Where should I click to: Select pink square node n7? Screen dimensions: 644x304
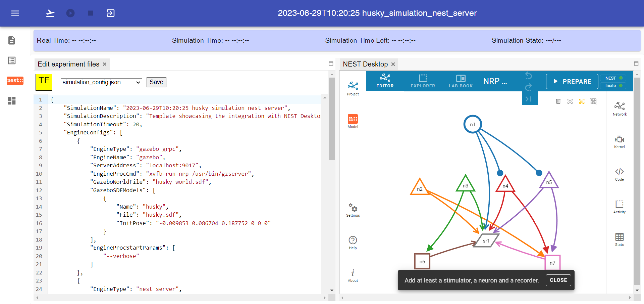552,262
